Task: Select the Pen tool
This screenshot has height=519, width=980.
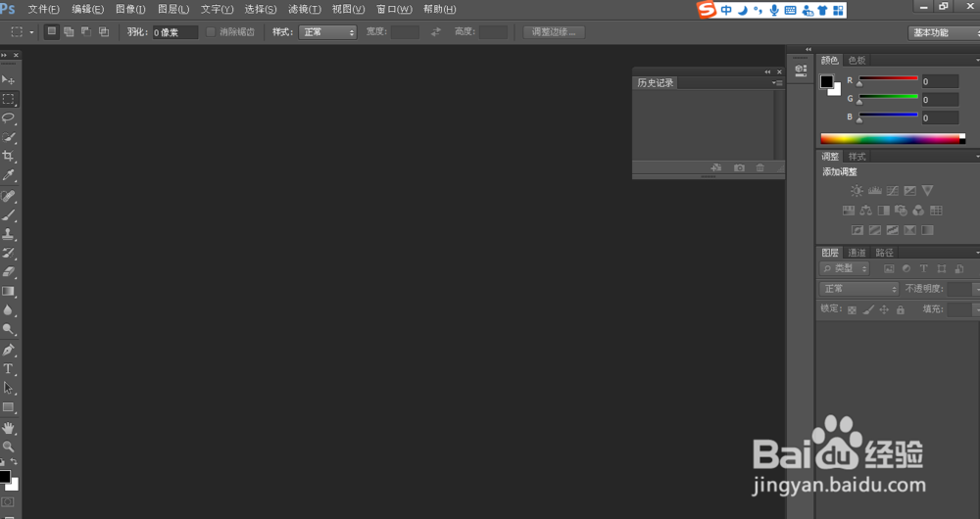Action: [x=8, y=350]
